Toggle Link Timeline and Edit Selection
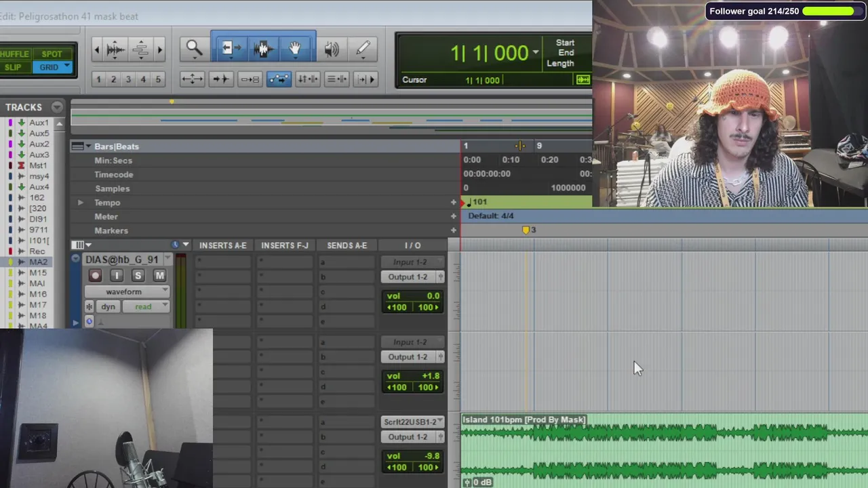The height and width of the screenshot is (488, 868). pyautogui.click(x=308, y=79)
